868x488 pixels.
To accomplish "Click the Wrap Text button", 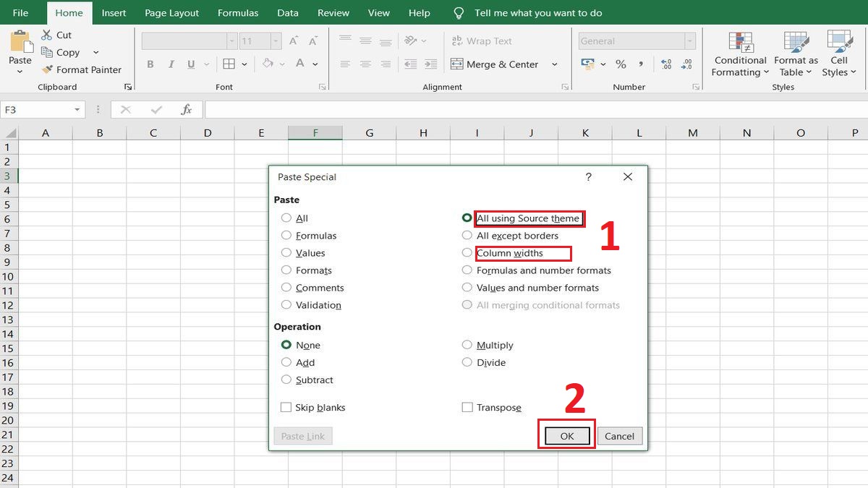I will (481, 41).
